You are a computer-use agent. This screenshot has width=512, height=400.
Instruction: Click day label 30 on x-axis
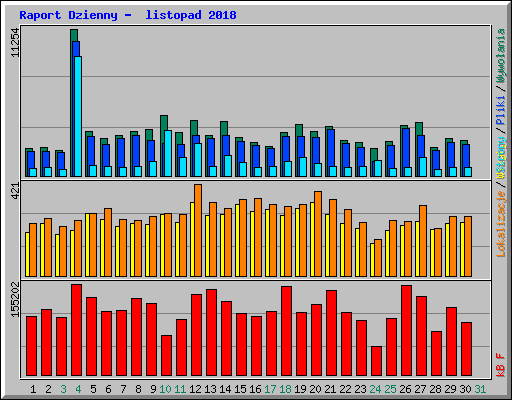(465, 389)
